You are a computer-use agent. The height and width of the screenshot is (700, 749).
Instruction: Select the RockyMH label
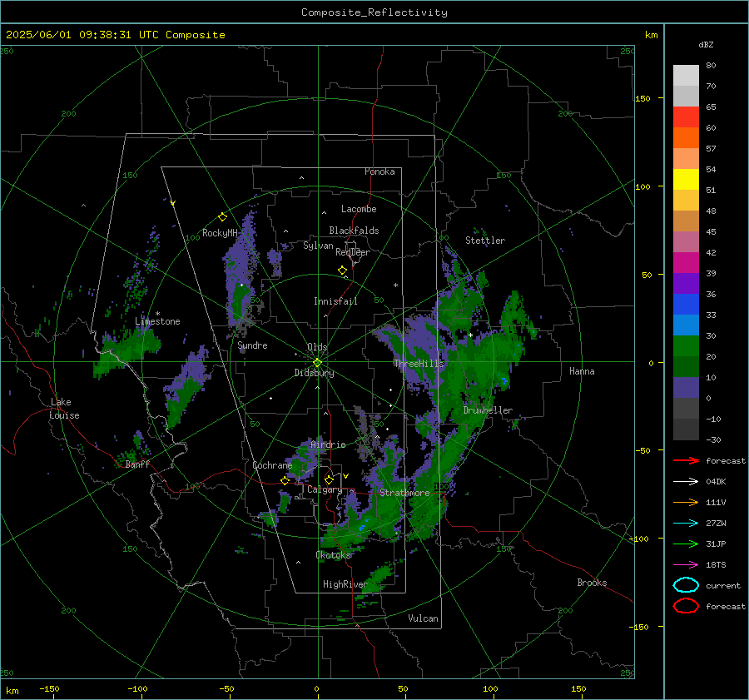(x=220, y=233)
